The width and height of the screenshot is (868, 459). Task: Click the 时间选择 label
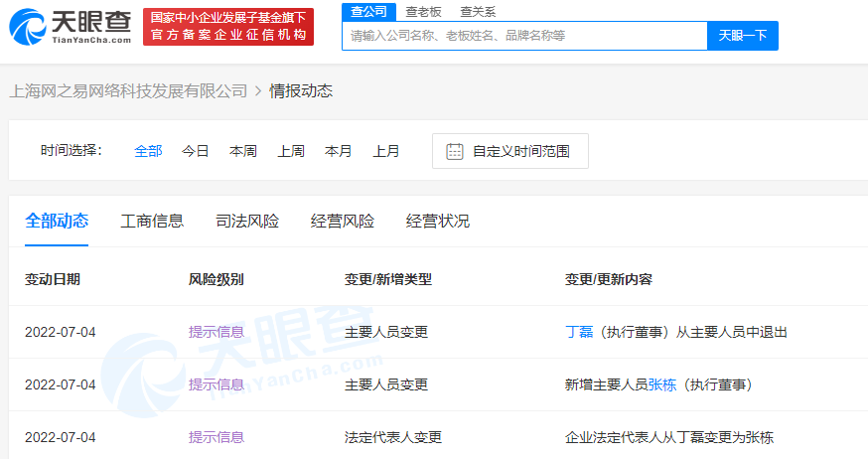(72, 150)
